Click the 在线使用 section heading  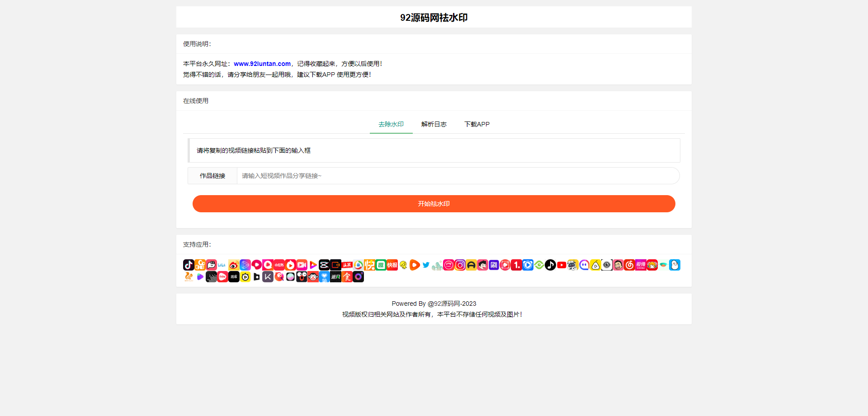tap(196, 101)
